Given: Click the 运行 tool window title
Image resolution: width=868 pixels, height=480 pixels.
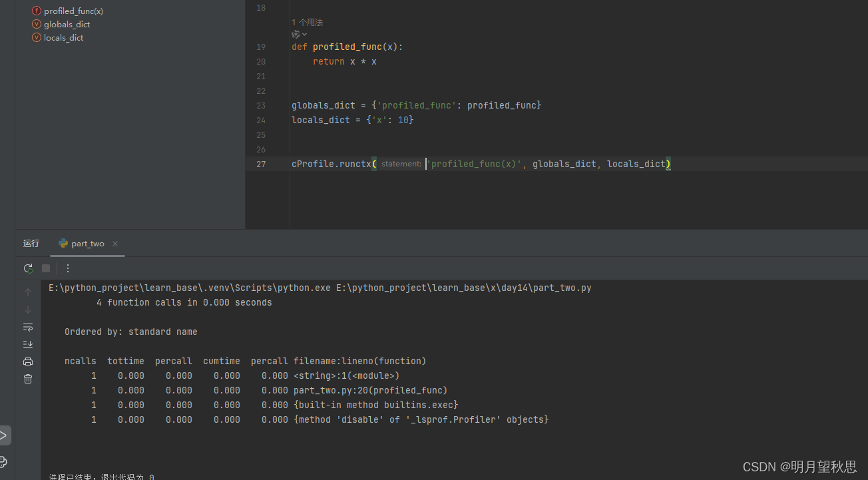Looking at the screenshot, I should point(31,244).
